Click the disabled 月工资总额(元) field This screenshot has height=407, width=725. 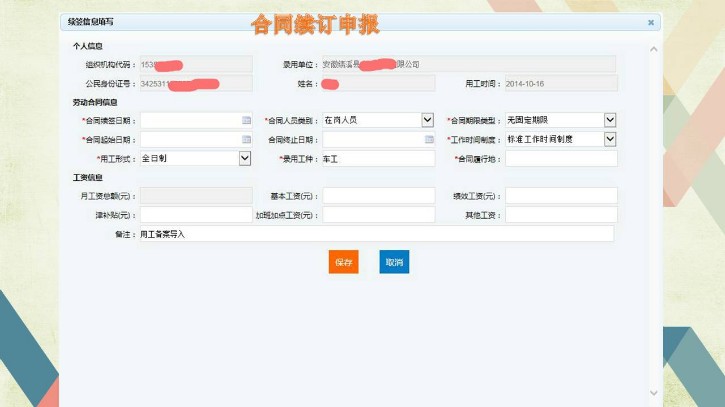[x=196, y=196]
